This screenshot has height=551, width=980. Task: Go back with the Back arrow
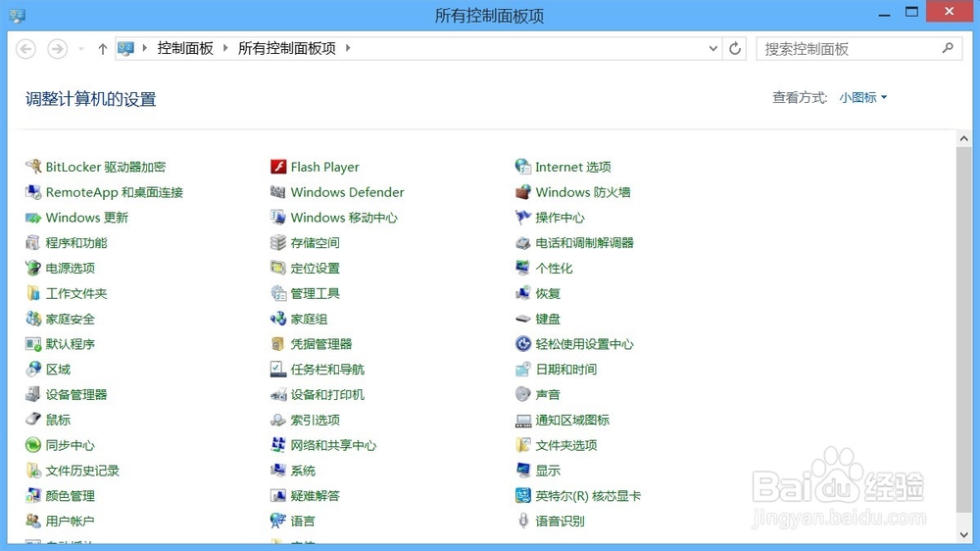coord(25,49)
